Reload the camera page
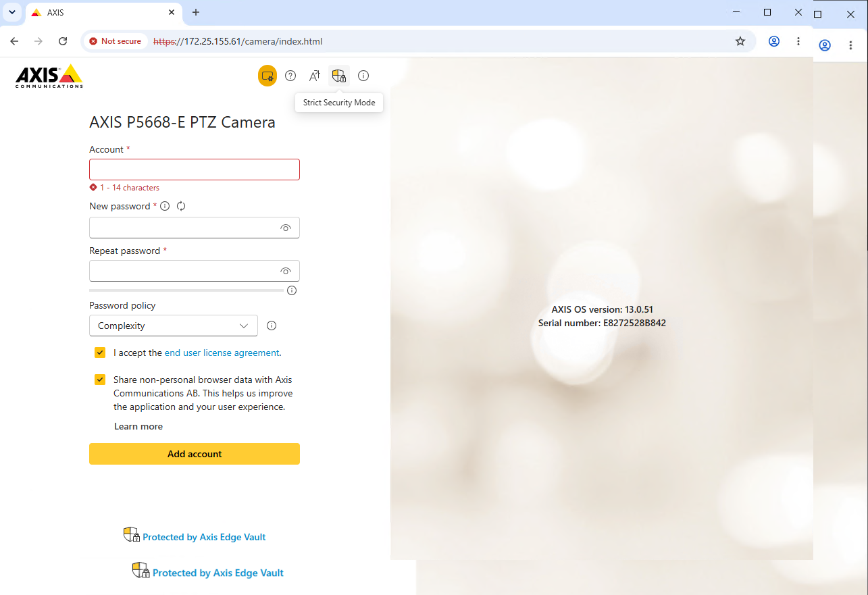 coord(63,41)
